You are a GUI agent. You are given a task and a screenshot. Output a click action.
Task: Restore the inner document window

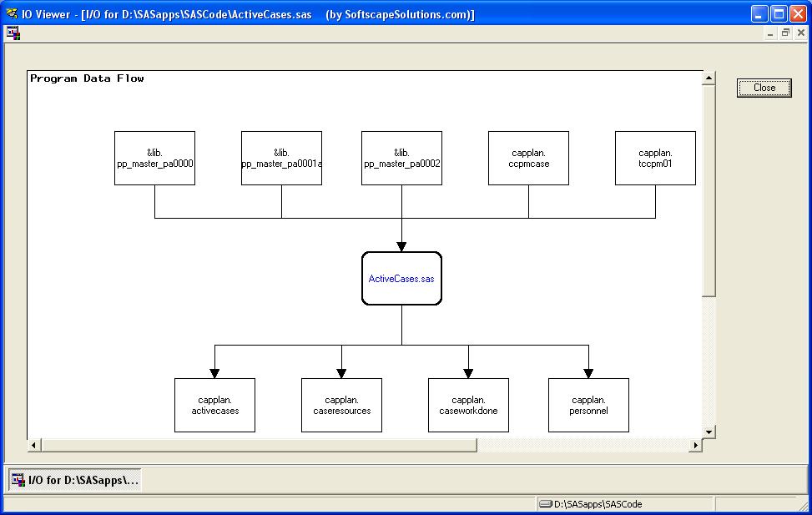pyautogui.click(x=785, y=33)
